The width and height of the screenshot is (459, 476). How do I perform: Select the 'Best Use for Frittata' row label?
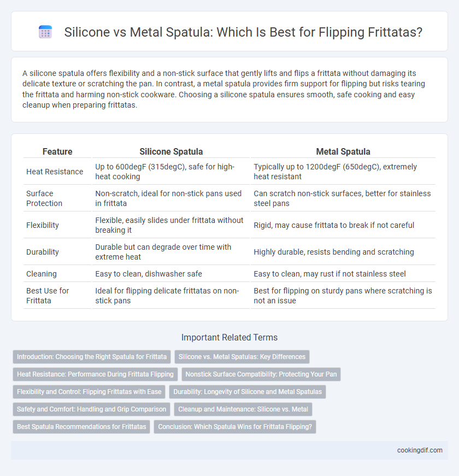coord(48,295)
